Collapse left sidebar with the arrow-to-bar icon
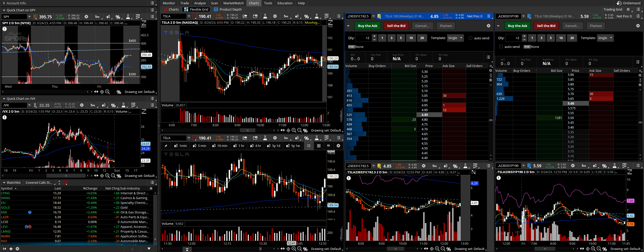Screen dimensions: 644x252 pyautogui.click(x=4, y=249)
